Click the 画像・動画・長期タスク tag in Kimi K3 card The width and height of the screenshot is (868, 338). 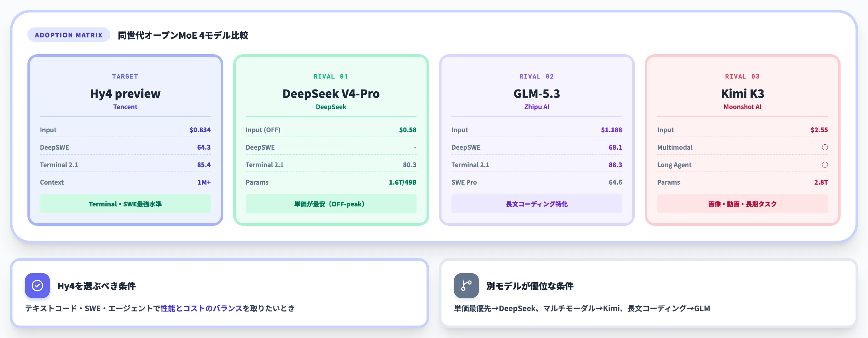point(742,204)
